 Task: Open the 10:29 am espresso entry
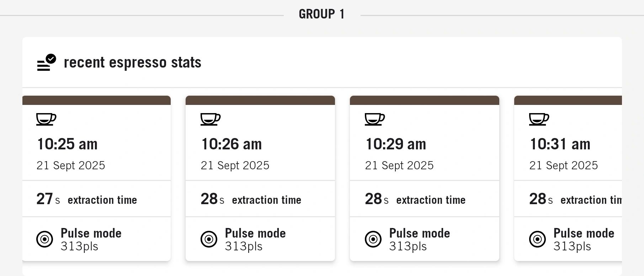[x=396, y=144]
